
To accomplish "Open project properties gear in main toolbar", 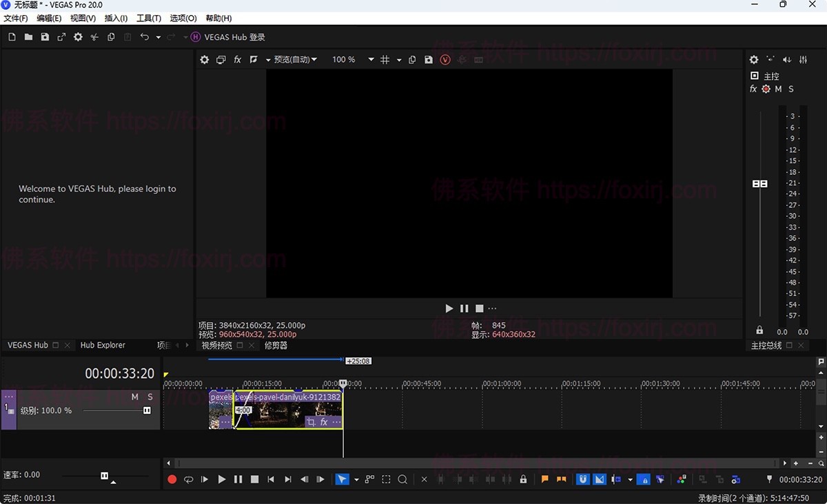I will coord(78,37).
